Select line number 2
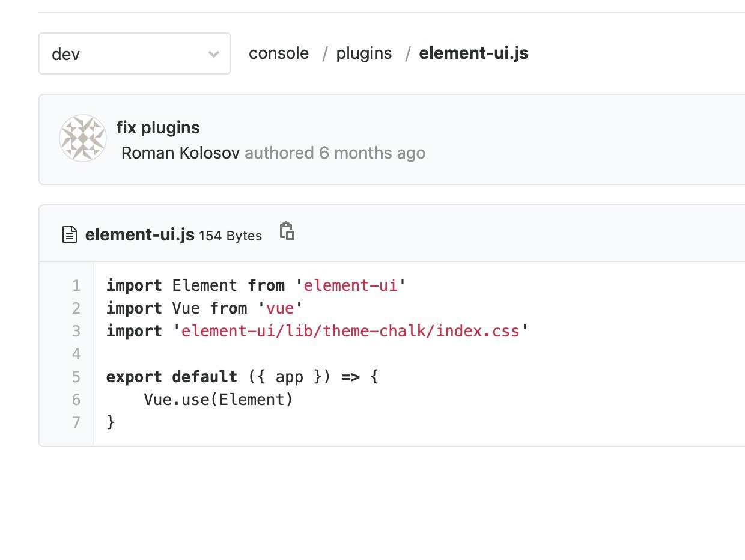Viewport: 745px width, 560px height. (x=76, y=308)
